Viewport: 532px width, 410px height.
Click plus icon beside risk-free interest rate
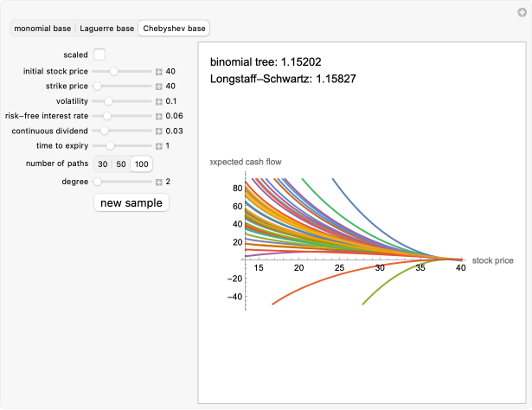(159, 116)
